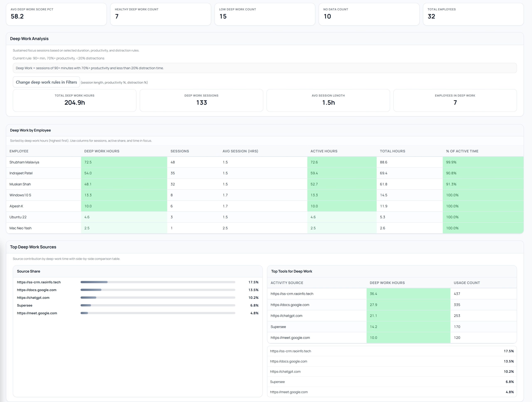Click the Avg Deep Work Score Pct card
Image resolution: width=532 pixels, height=402 pixels.
pos(56,14)
